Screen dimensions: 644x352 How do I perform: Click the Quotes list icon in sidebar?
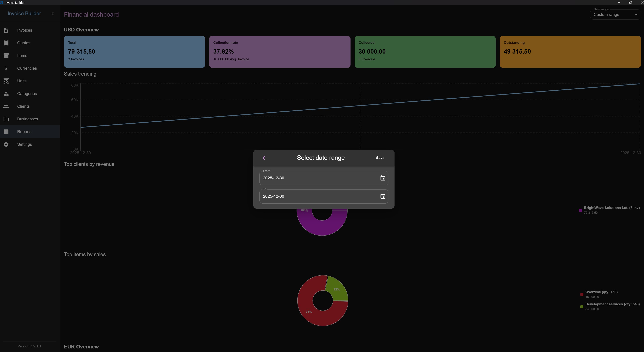(6, 43)
